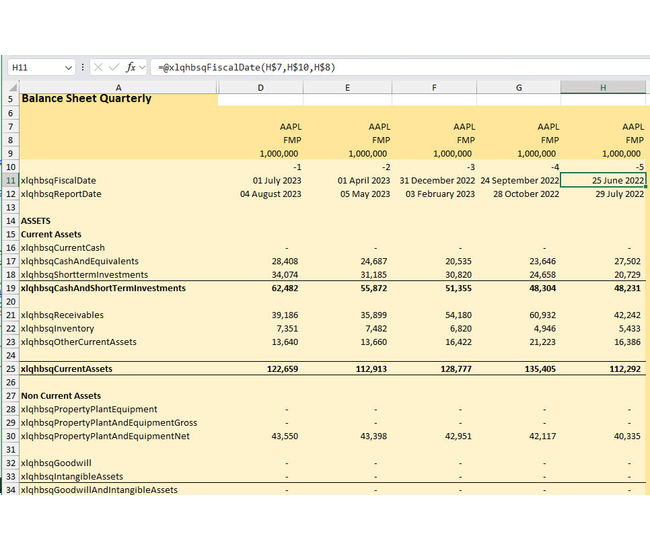Click the xlqhbsqPropertyPlantEquipment label cell
This screenshot has width=650, height=550.
tap(119, 409)
